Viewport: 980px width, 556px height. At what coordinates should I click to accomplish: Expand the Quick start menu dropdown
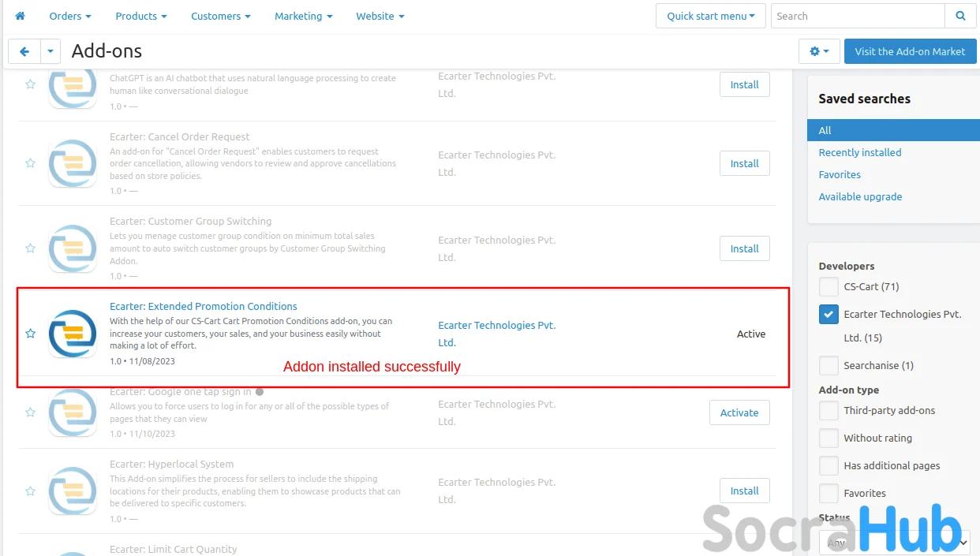(710, 16)
